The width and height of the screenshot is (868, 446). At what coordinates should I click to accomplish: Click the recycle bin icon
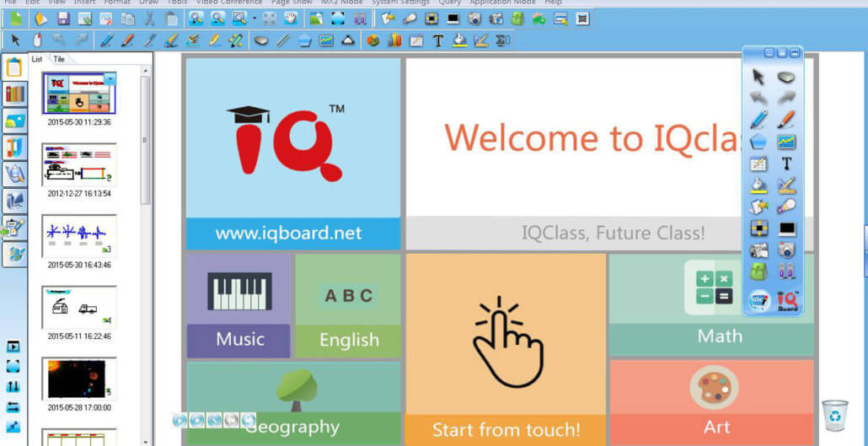pos(835,415)
